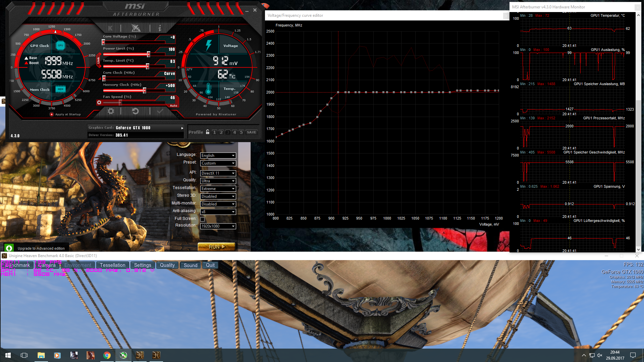
Task: Expand the Tessellation dropdown
Action: pyautogui.click(x=218, y=189)
